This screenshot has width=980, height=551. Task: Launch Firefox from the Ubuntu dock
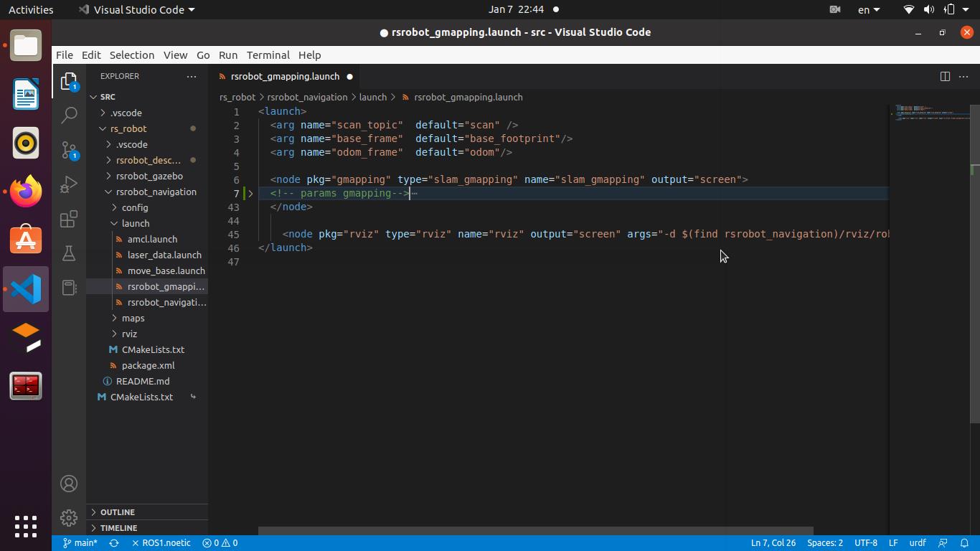tap(26, 192)
